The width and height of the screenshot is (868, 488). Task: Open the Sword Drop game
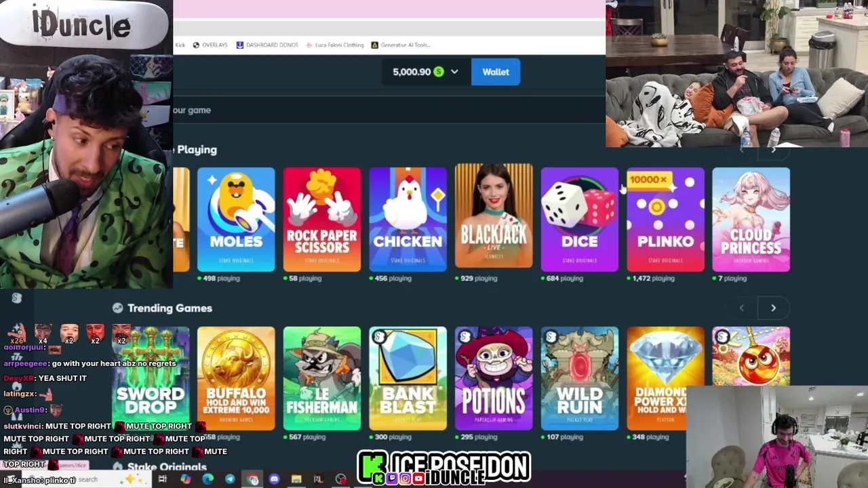pyautogui.click(x=151, y=378)
